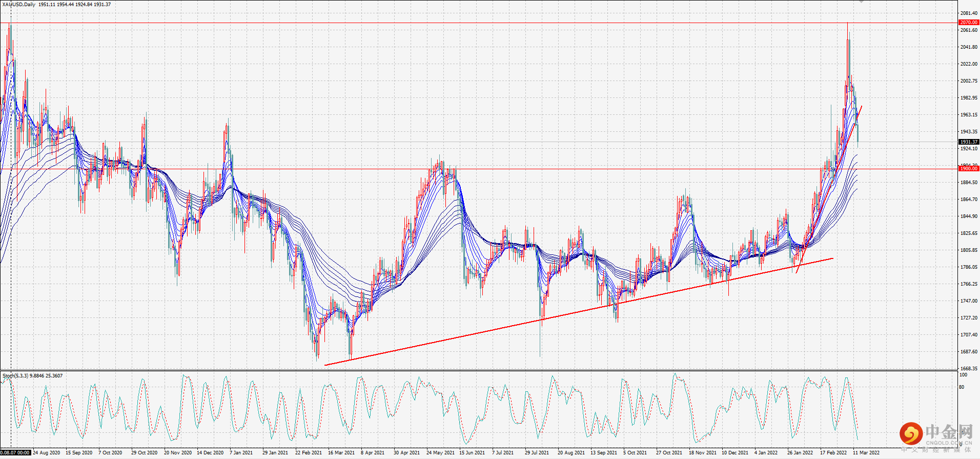Image resolution: width=980 pixels, height=459 pixels.
Task: Click the 4 Jan 2022 date label
Action: tap(766, 453)
